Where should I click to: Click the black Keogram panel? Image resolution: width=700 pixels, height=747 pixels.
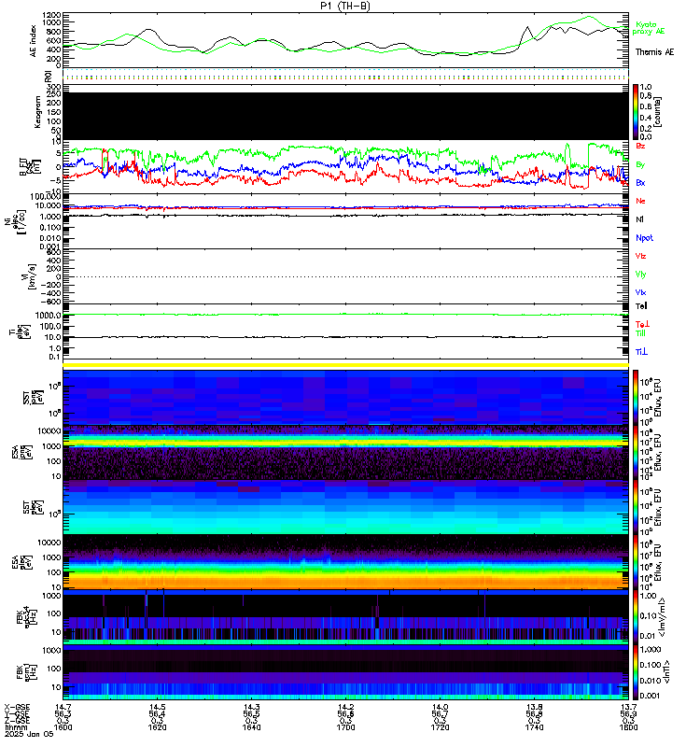coord(345,116)
